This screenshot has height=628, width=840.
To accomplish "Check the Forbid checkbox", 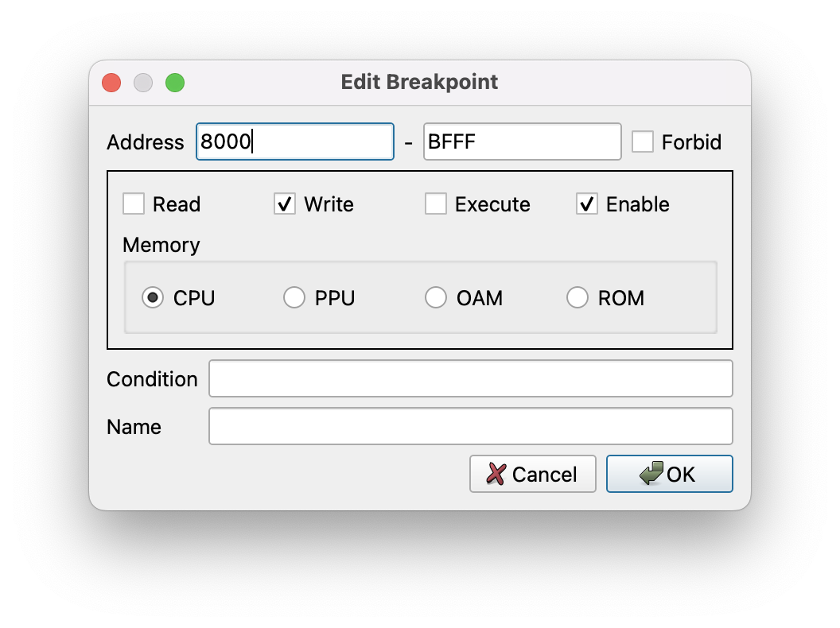I will click(x=643, y=142).
